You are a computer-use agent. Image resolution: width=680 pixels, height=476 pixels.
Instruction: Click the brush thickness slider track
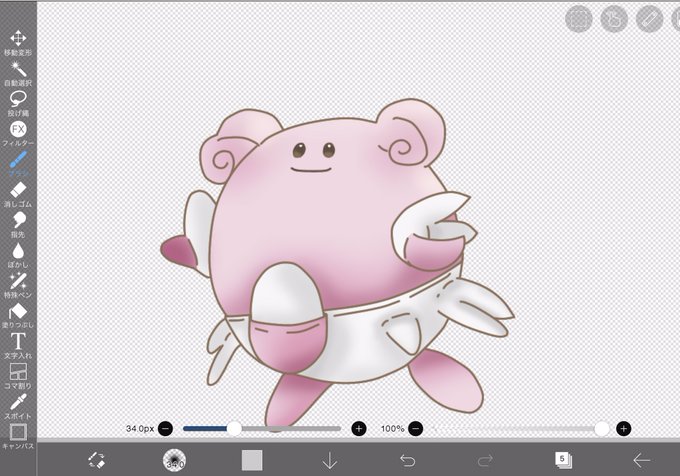point(262,429)
